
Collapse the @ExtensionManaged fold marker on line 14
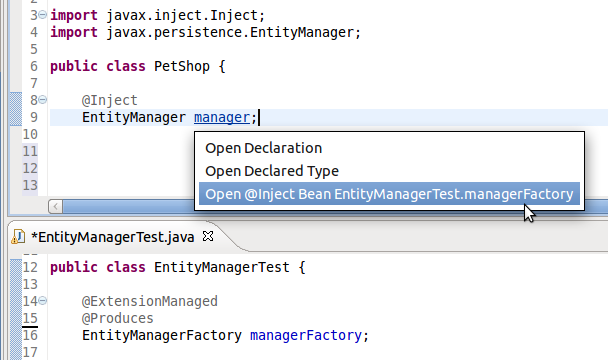43,301
